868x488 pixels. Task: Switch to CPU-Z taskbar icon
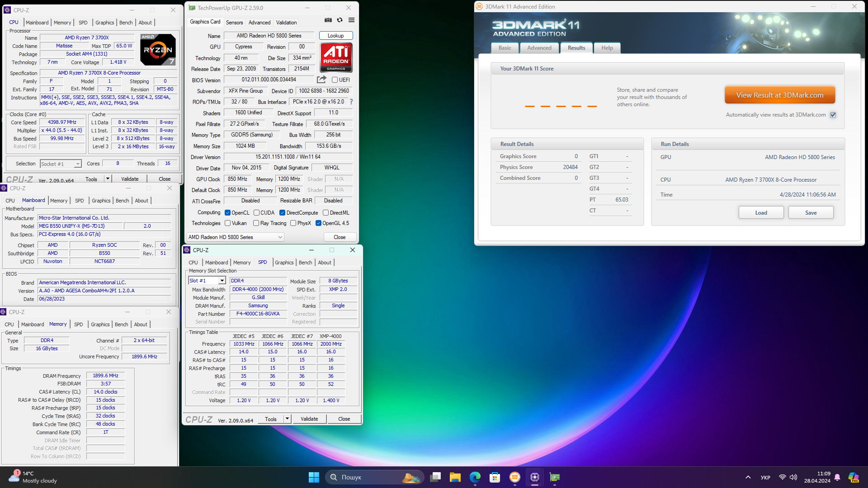point(535,477)
